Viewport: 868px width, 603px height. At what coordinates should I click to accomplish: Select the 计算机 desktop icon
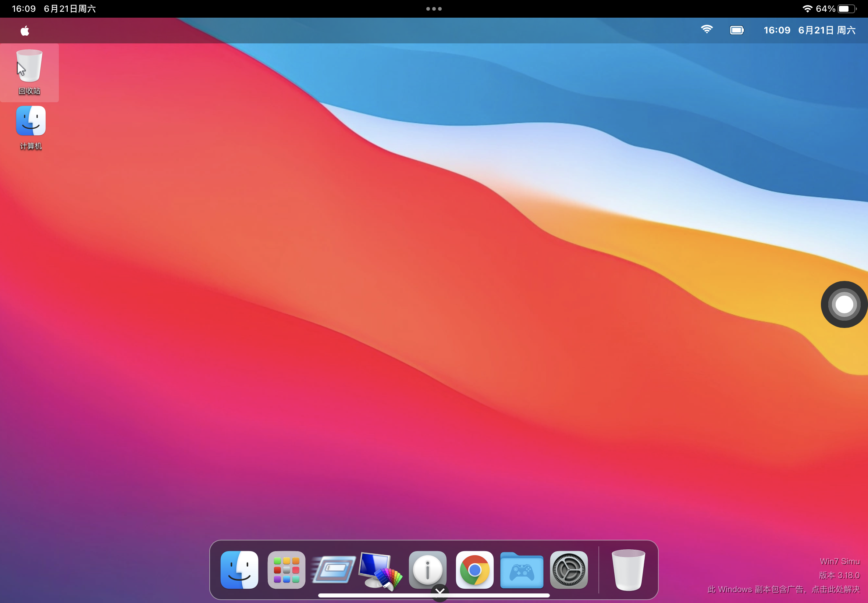tap(31, 128)
